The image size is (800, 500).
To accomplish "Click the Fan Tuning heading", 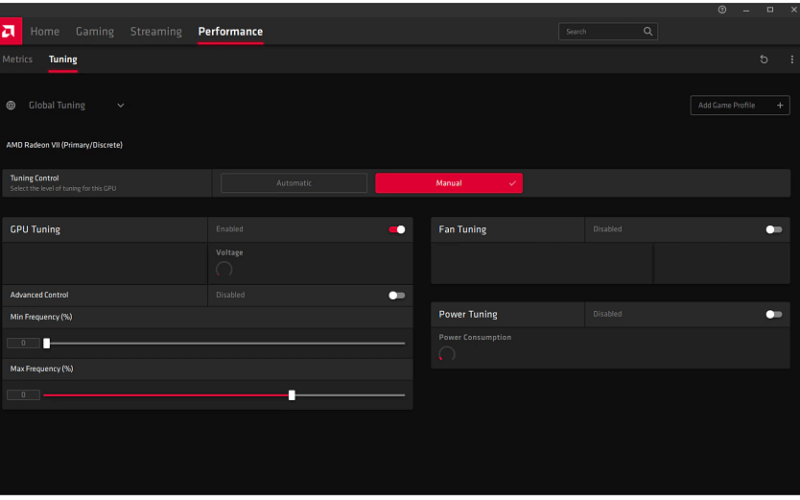I will (462, 230).
